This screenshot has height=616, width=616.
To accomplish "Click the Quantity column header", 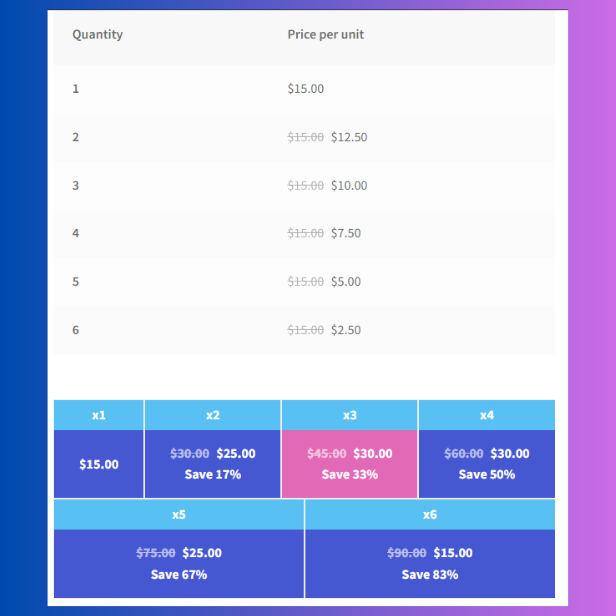I will (x=97, y=35).
